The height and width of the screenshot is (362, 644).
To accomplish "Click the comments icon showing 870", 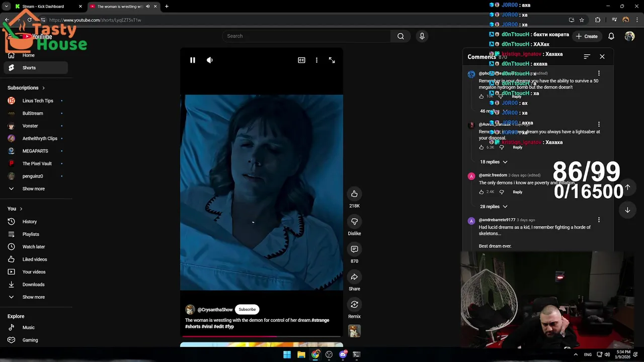I will [x=354, y=249].
